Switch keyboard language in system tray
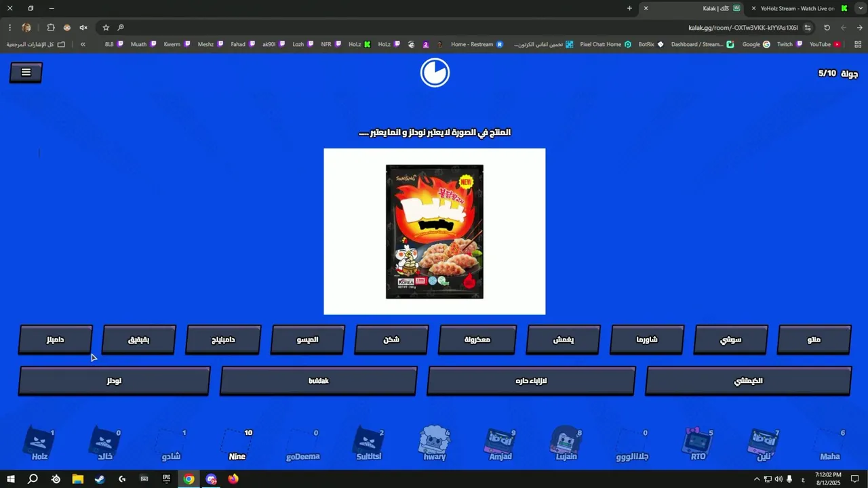 click(803, 479)
